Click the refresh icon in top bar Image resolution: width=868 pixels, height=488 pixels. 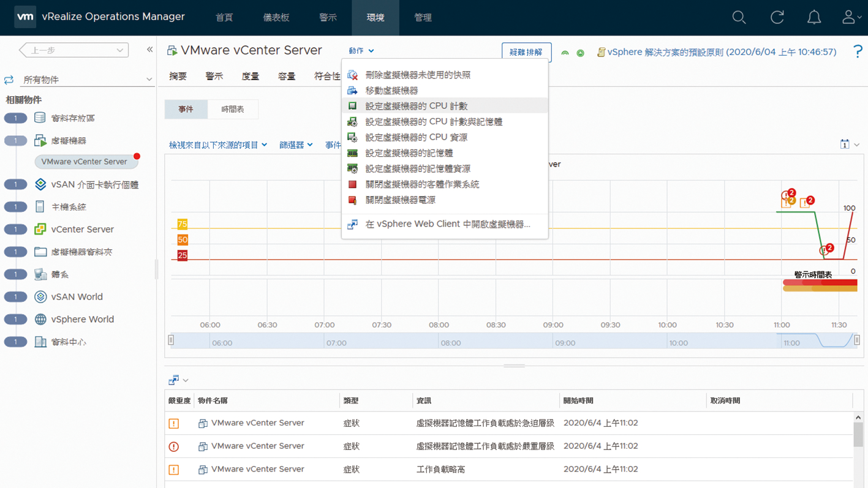777,18
